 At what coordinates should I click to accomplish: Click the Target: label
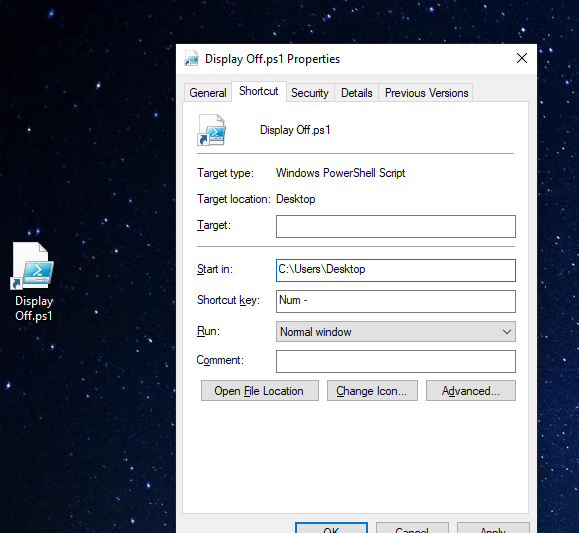point(214,225)
